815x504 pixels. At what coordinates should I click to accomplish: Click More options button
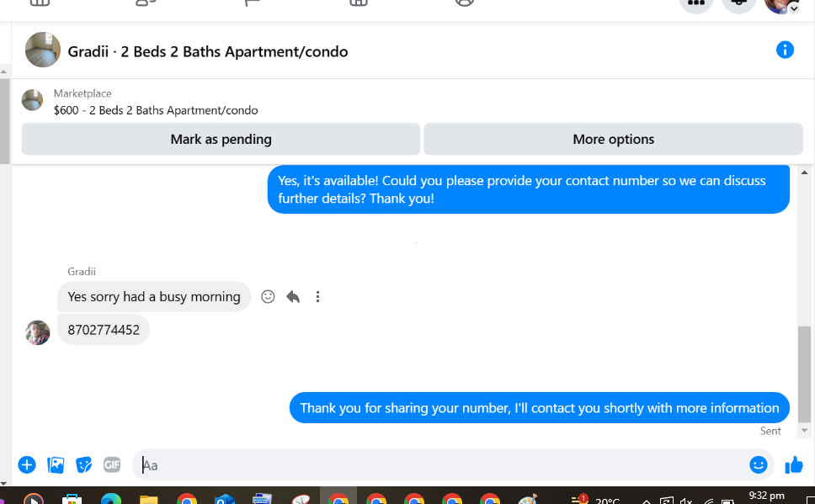pyautogui.click(x=613, y=139)
